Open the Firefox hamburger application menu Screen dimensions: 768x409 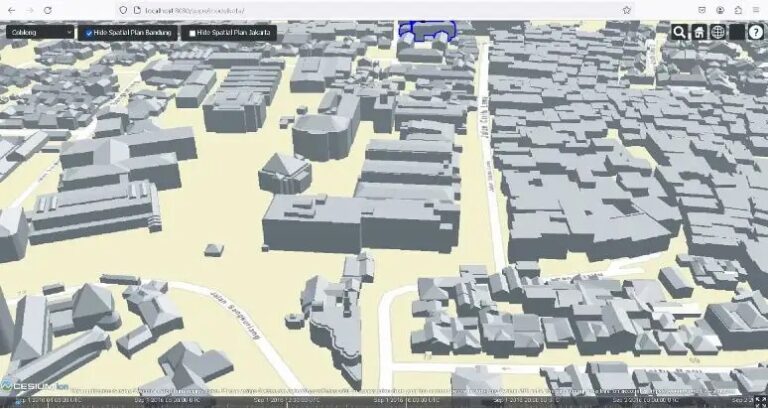(x=756, y=9)
